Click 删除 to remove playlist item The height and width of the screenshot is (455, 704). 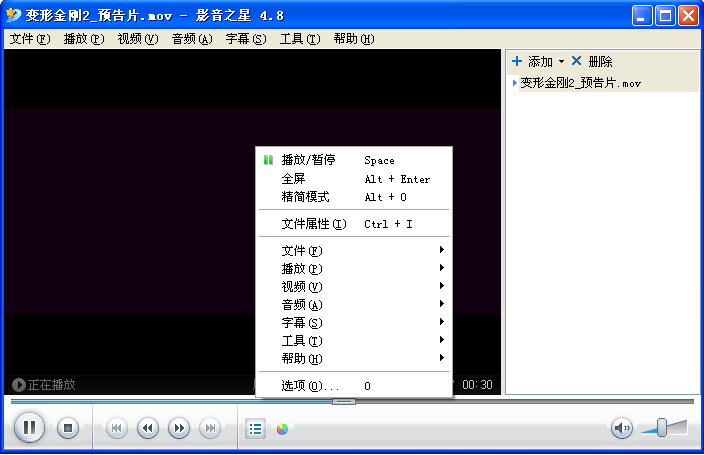click(593, 62)
